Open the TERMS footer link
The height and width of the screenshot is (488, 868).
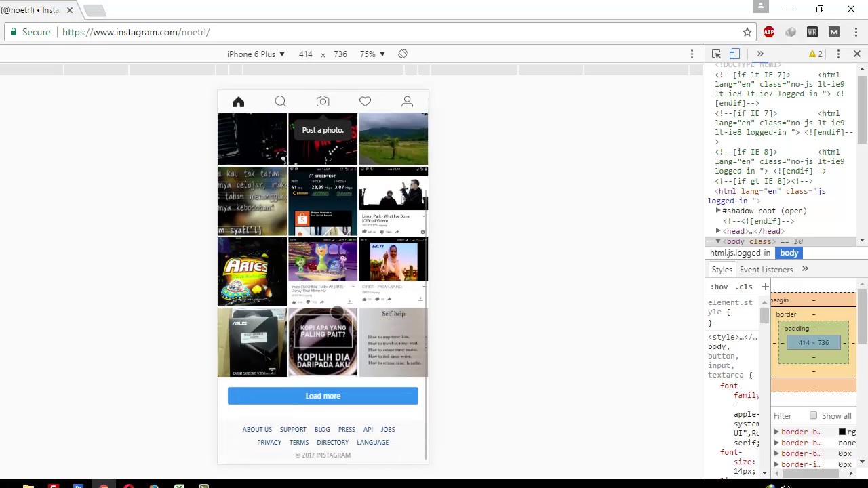coord(299,442)
